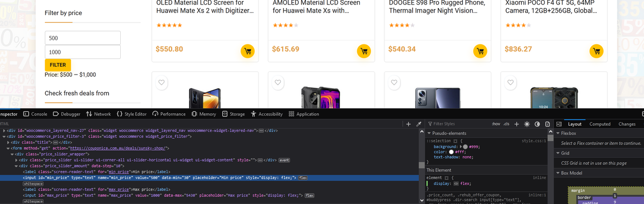Toggle print media simulation
Screen dimensions: 644x204
click(x=546, y=124)
